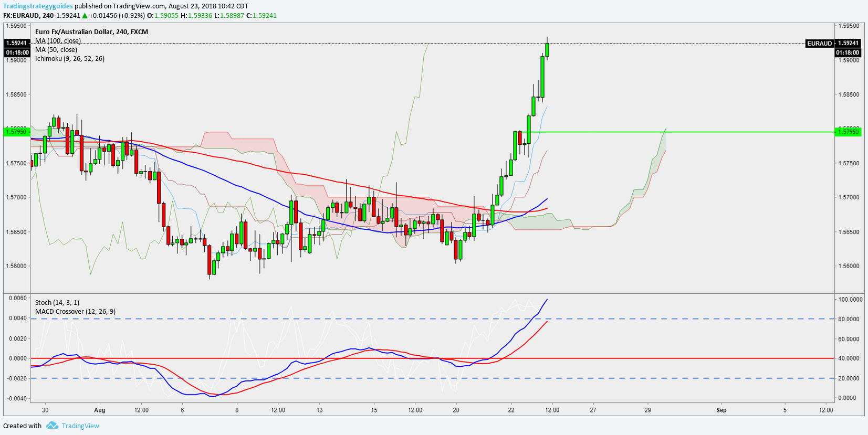The width and height of the screenshot is (868, 435).
Task: Select the MA (50, close) indicator label
Action: [56, 50]
